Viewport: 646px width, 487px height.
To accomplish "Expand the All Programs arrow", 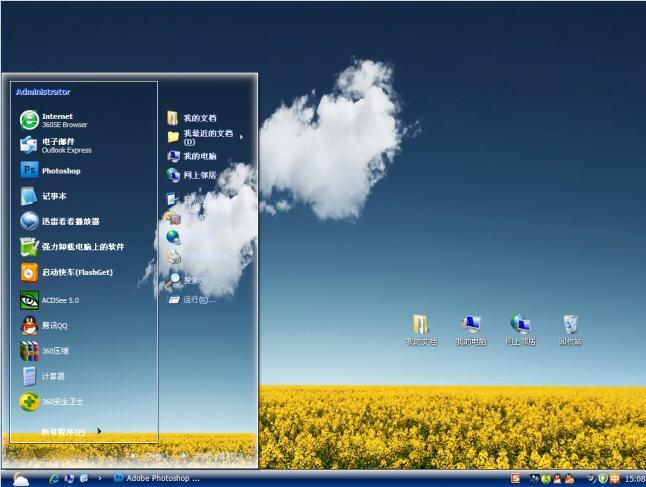I will pos(99,431).
